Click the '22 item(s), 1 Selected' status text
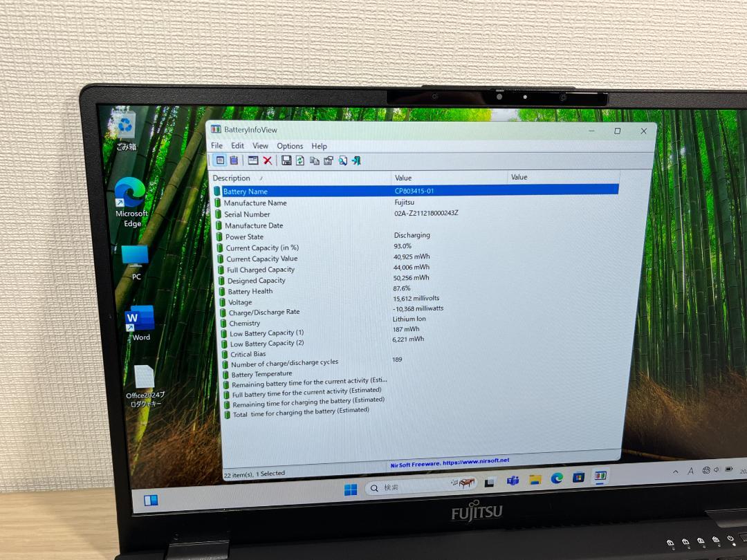This screenshot has width=747, height=560. [x=255, y=474]
